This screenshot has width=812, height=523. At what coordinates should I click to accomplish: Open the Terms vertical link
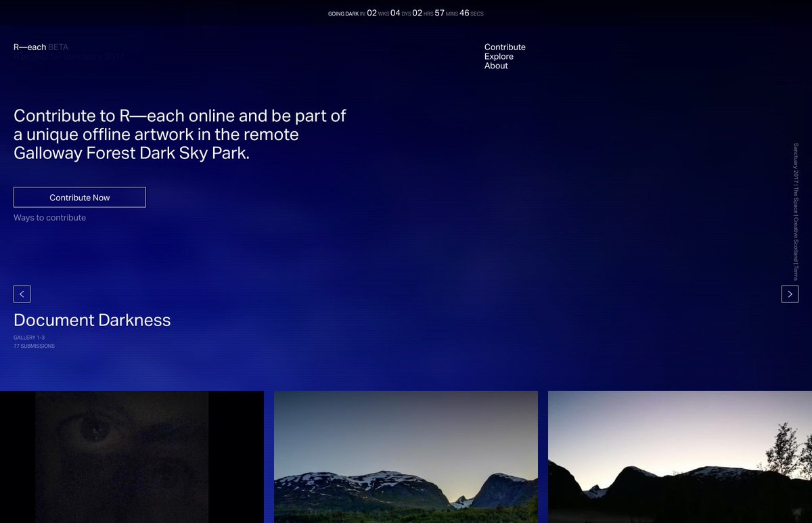coord(796,273)
